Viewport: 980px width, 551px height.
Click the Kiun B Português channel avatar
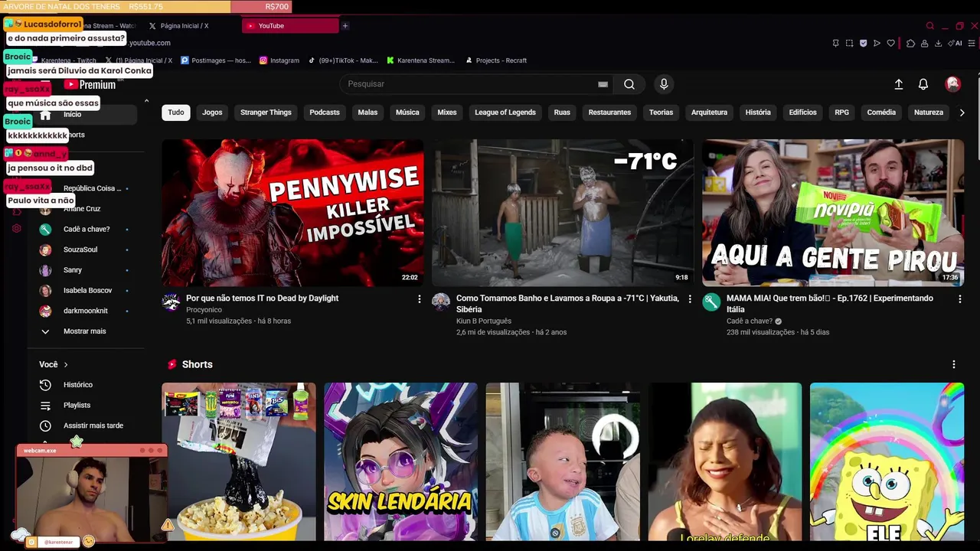tap(441, 302)
